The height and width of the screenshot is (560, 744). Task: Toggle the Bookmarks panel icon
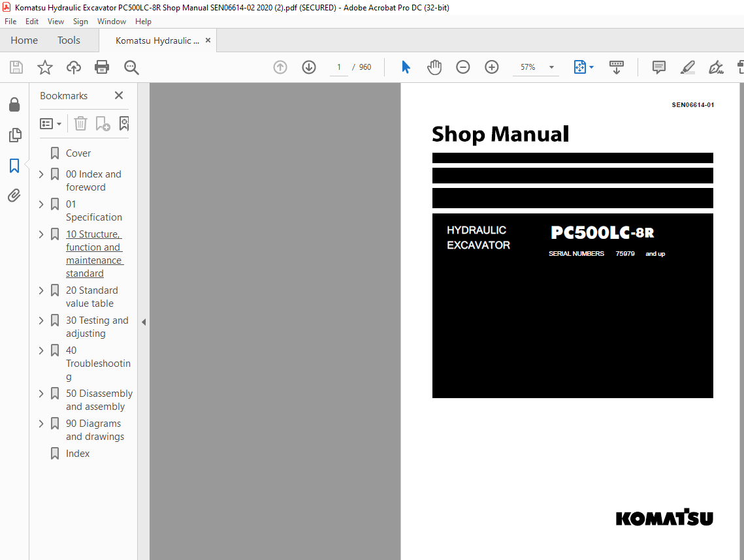click(15, 166)
